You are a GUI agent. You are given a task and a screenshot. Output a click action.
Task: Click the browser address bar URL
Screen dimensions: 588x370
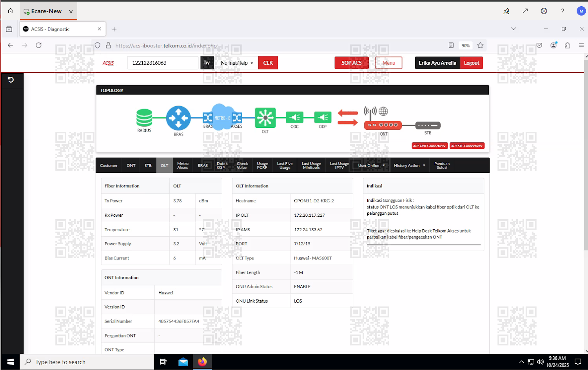pyautogui.click(x=166, y=45)
